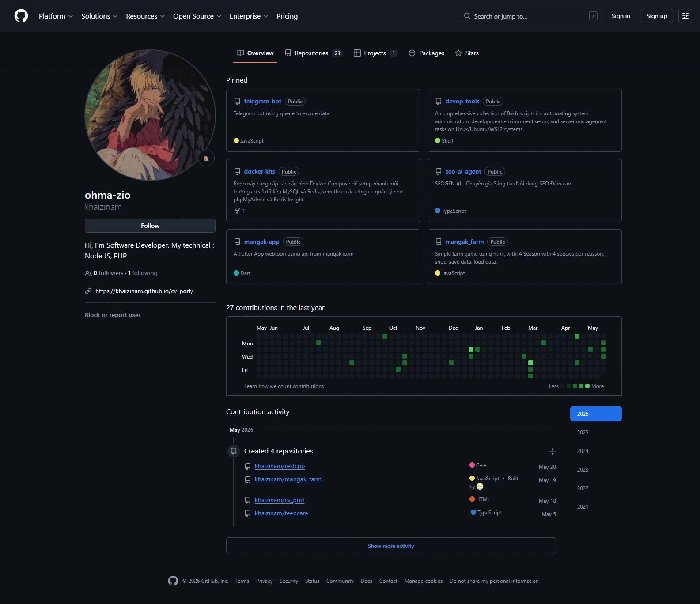The height and width of the screenshot is (604, 700).
Task: Open the docker-kits repository
Action: 260,171
